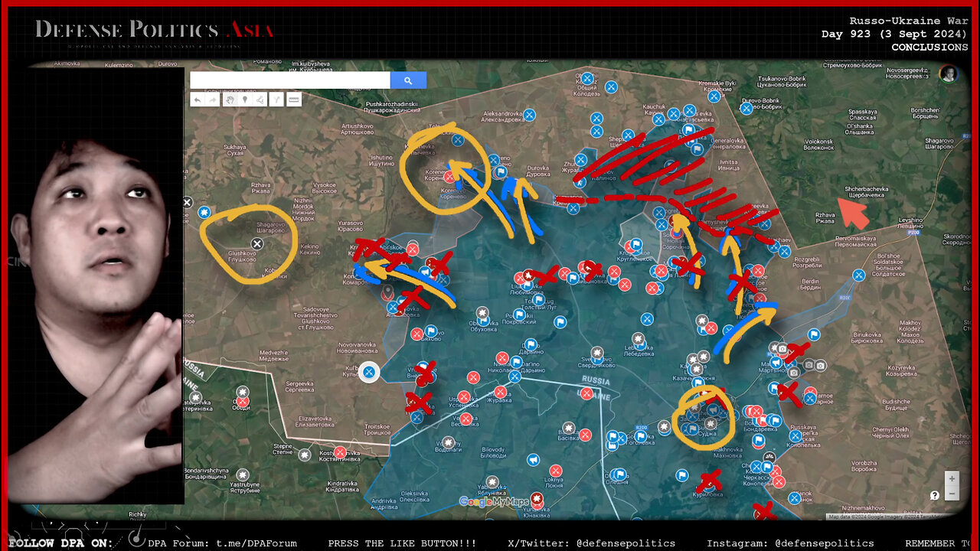Click the Vysokoe place label
This screenshot has width=980, height=551.
coord(325,188)
